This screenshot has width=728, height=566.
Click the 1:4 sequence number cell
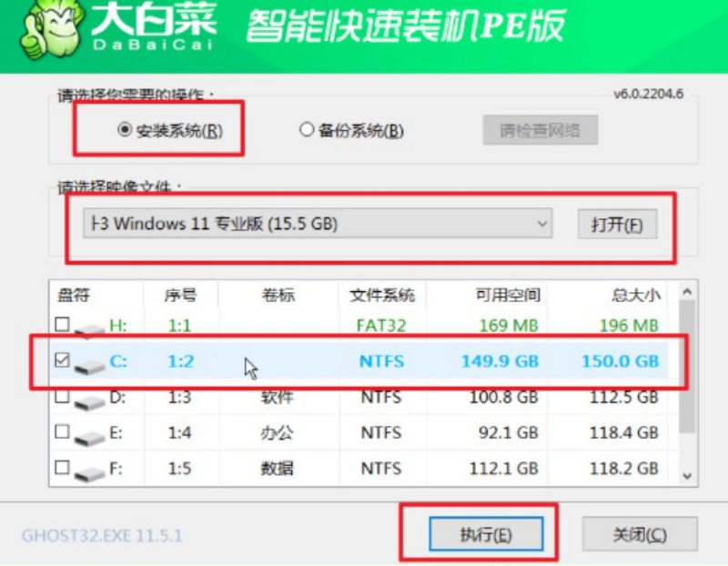(x=179, y=433)
